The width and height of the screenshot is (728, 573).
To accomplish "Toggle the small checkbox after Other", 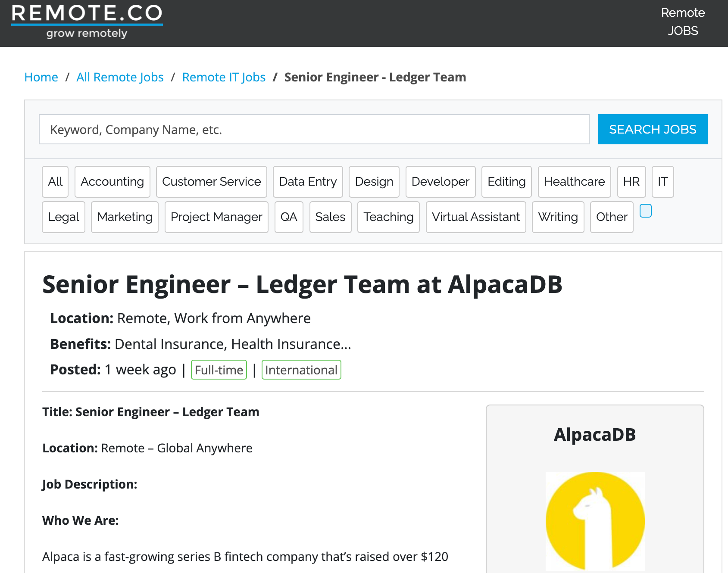I will point(645,211).
